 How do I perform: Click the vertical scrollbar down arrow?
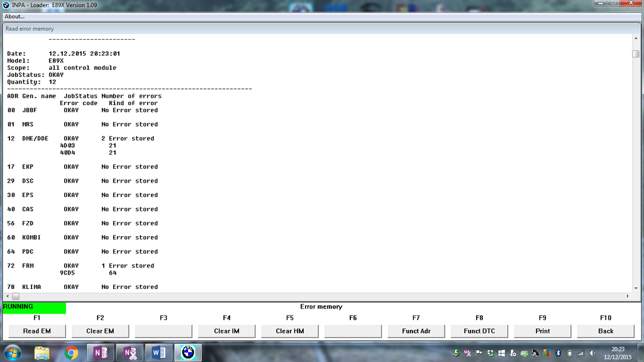pos(636,288)
